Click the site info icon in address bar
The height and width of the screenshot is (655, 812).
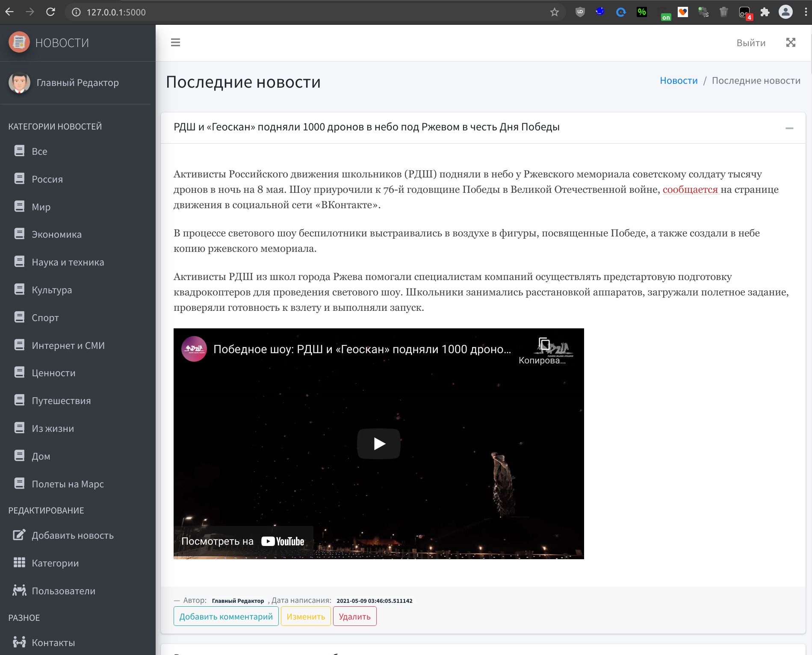click(76, 12)
